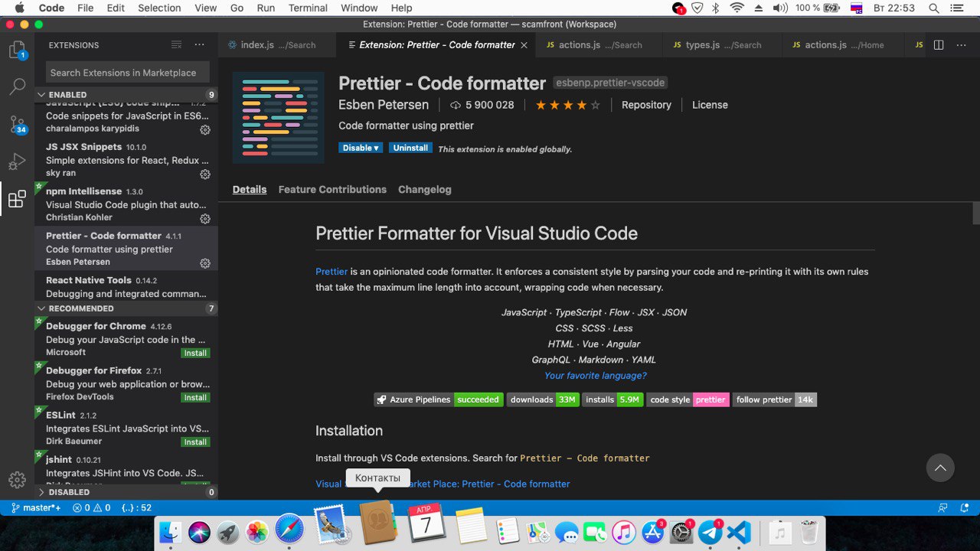Screen dimensions: 980x551
Task: Open the License link
Action: [x=710, y=105]
